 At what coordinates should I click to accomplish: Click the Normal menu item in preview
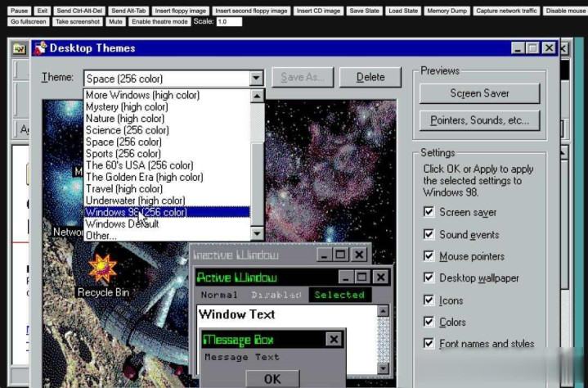click(x=219, y=295)
